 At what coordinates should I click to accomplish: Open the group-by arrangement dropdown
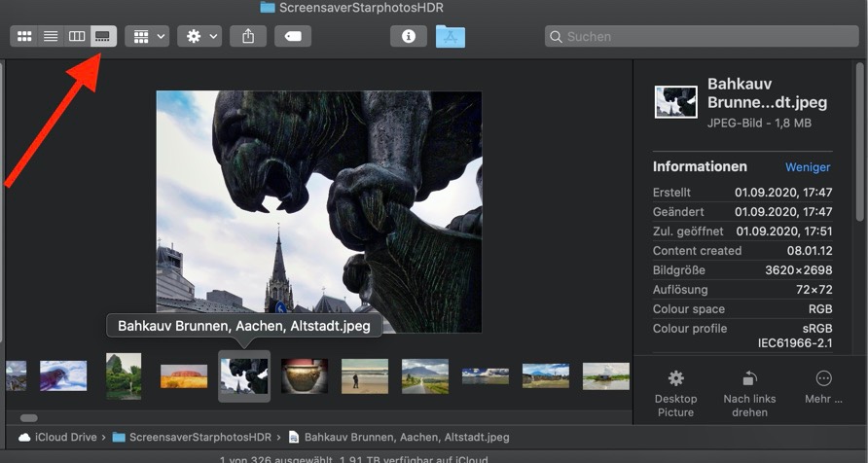click(x=147, y=36)
